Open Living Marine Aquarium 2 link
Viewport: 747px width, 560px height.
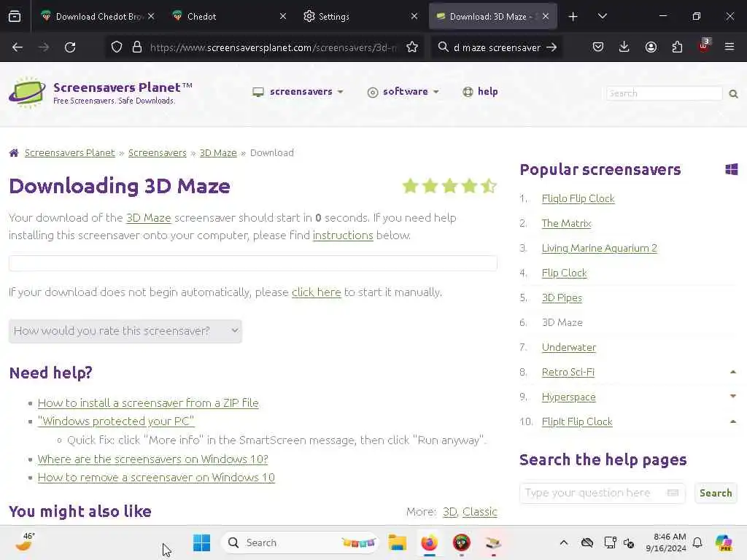click(600, 248)
